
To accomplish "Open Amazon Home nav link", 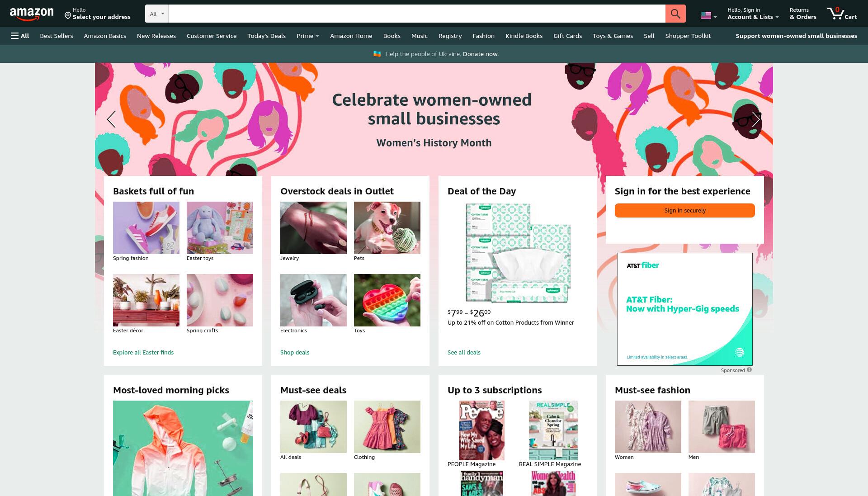I will pos(351,36).
